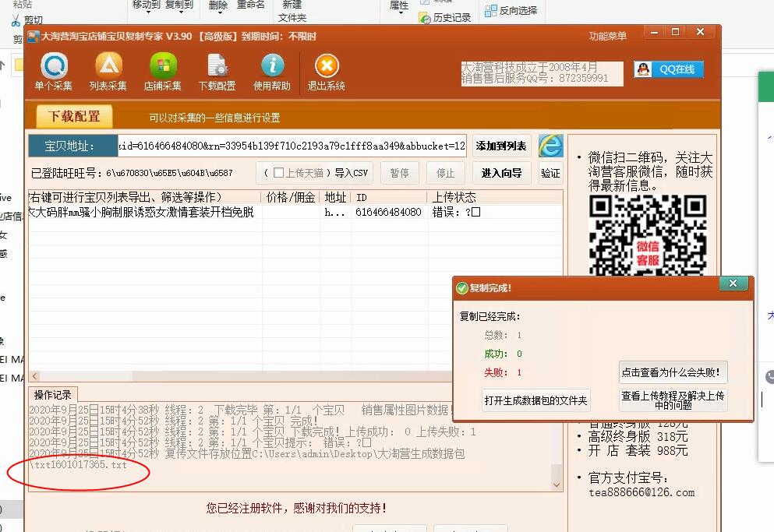Click the log line with txt1601017365.txt
The height and width of the screenshot is (532, 774).
click(x=78, y=464)
